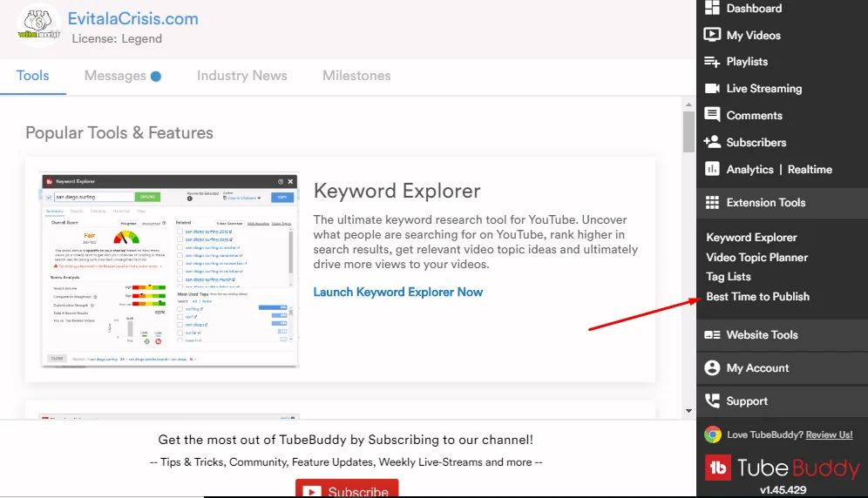
Task: Click the Live Streaming camera icon
Action: (712, 89)
